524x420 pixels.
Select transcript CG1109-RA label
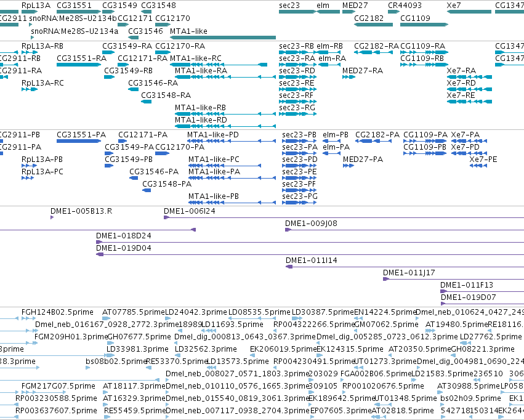[x=423, y=46]
